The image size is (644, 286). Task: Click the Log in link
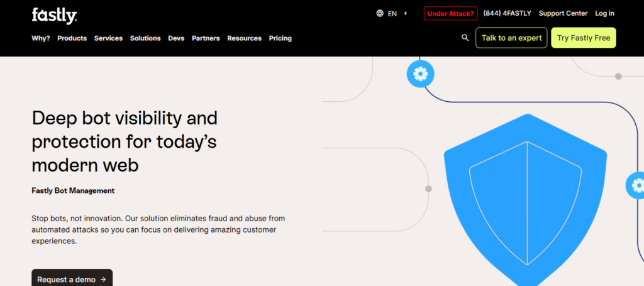(x=604, y=13)
